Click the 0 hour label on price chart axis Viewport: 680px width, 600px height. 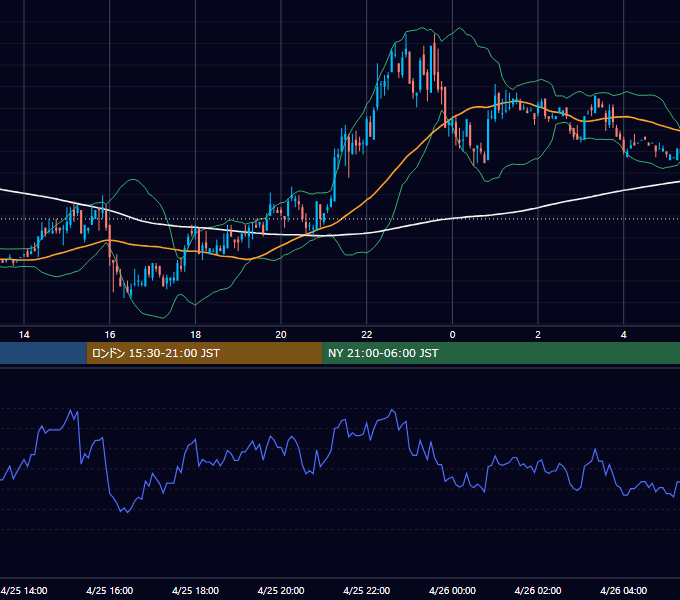click(x=452, y=335)
